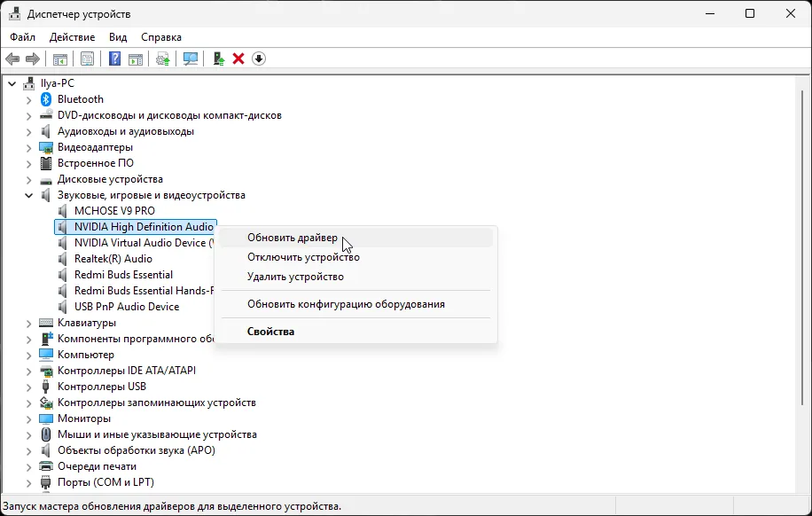Choose Отключить устройство in context menu

[355, 257]
